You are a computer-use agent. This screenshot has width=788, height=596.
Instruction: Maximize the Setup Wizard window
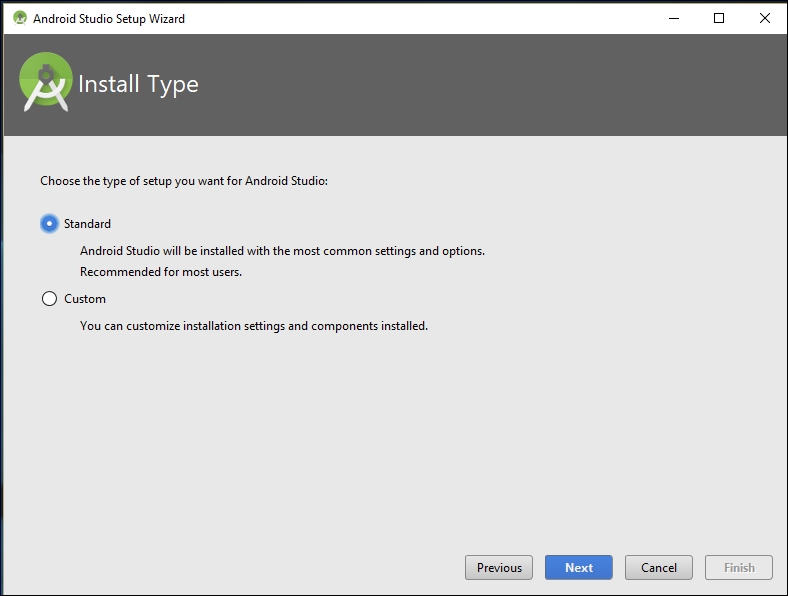tap(719, 19)
